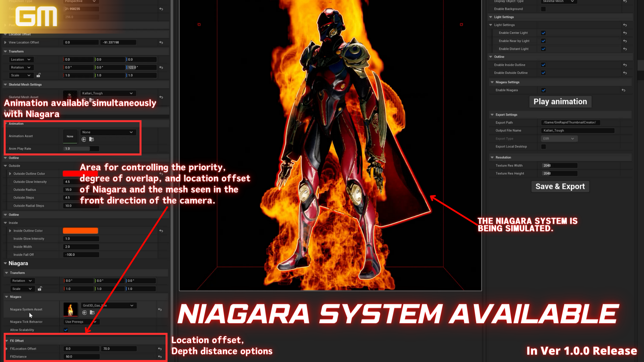Check Export Local Desktop option
Viewport: 644px width, 362px height.
pos(543,146)
